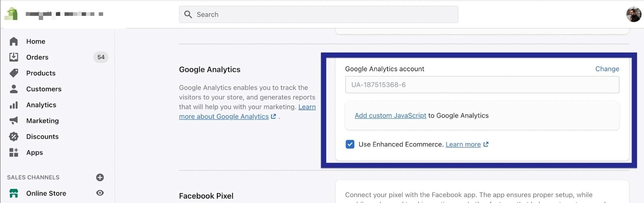Go to Customers in the sidebar
Screen dimensions: 644x203
pyautogui.click(x=43, y=89)
